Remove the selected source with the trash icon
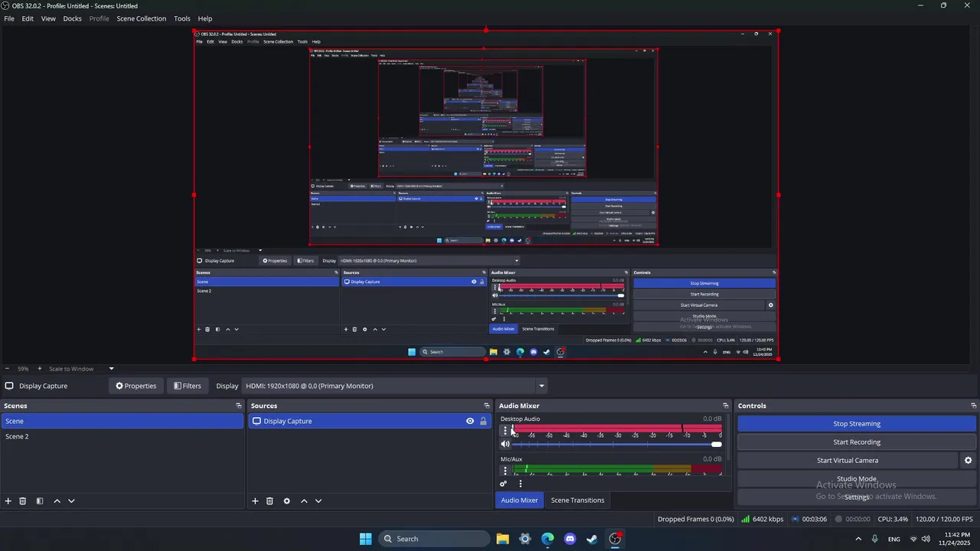Viewport: 980px width, 551px height. 269,501
